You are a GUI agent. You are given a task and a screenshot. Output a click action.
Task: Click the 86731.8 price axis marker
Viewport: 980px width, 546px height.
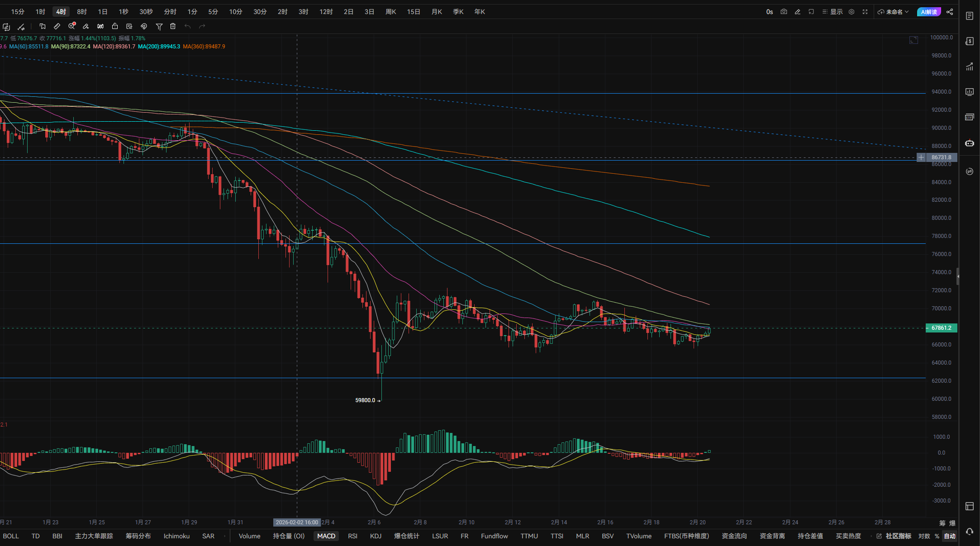pyautogui.click(x=941, y=157)
